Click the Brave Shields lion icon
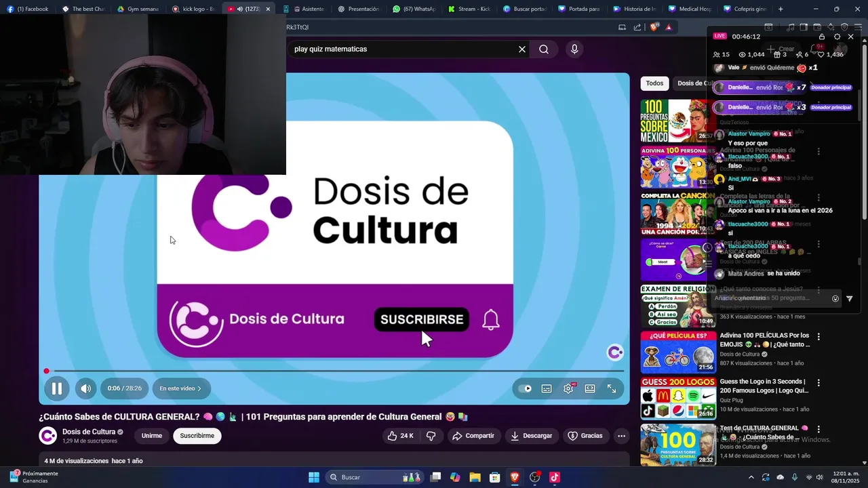868x488 pixels. tap(654, 27)
